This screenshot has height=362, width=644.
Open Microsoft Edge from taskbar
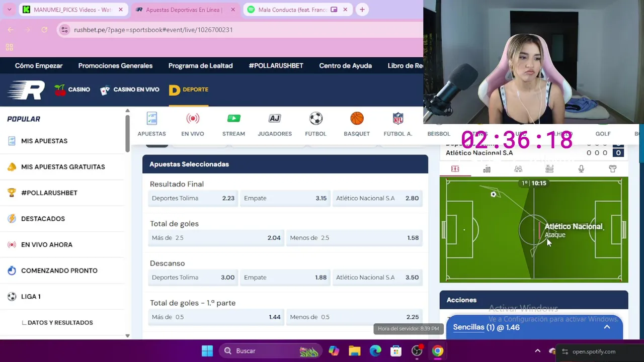point(375,351)
